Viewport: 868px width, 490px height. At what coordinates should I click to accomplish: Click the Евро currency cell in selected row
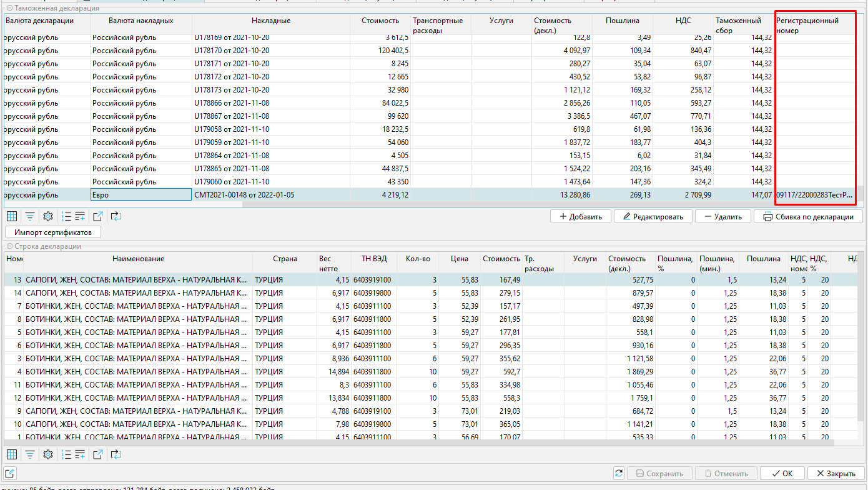(x=141, y=195)
